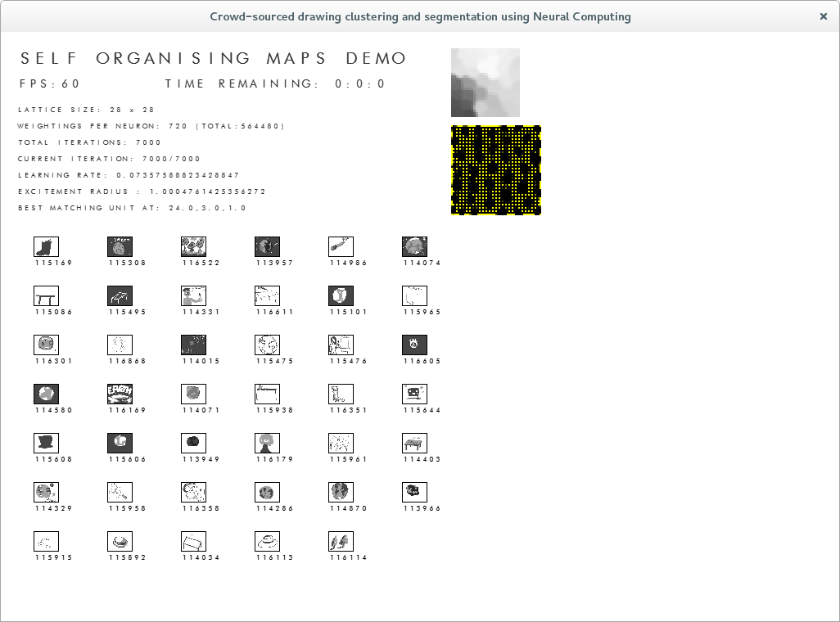840x622 pixels.
Task: Click the 'Time Remaining: 0:0:0' readout
Action: pos(275,83)
